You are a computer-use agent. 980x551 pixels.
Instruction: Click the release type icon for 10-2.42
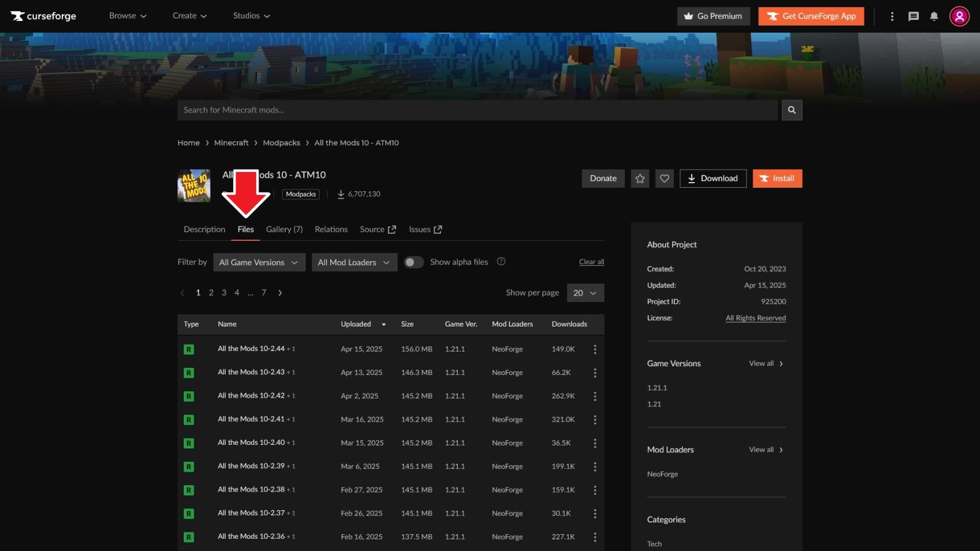(x=189, y=396)
